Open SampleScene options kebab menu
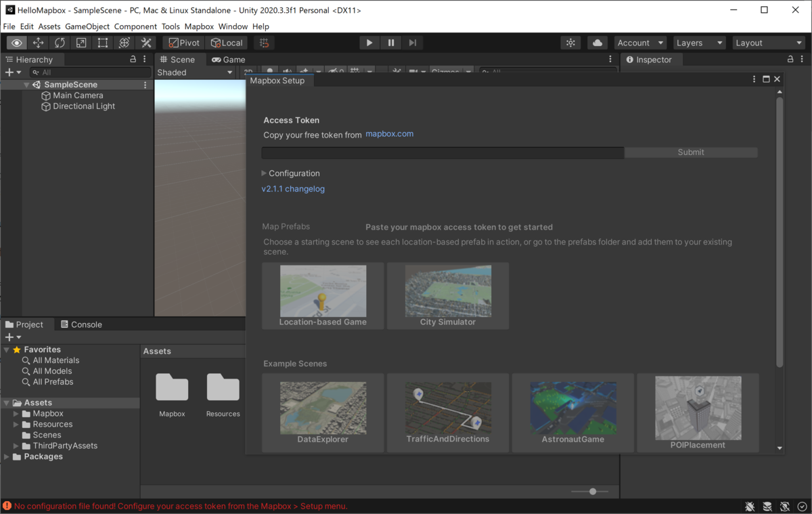This screenshot has height=514, width=812. [x=145, y=85]
